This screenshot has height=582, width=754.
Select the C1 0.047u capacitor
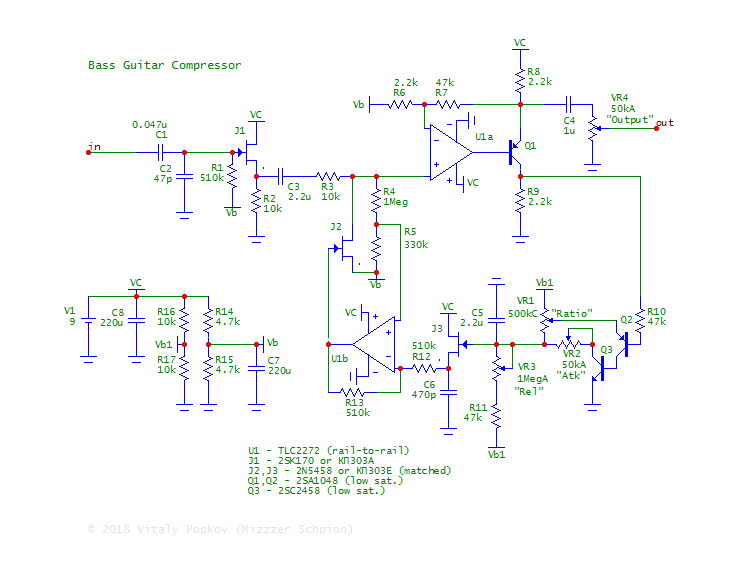click(160, 153)
